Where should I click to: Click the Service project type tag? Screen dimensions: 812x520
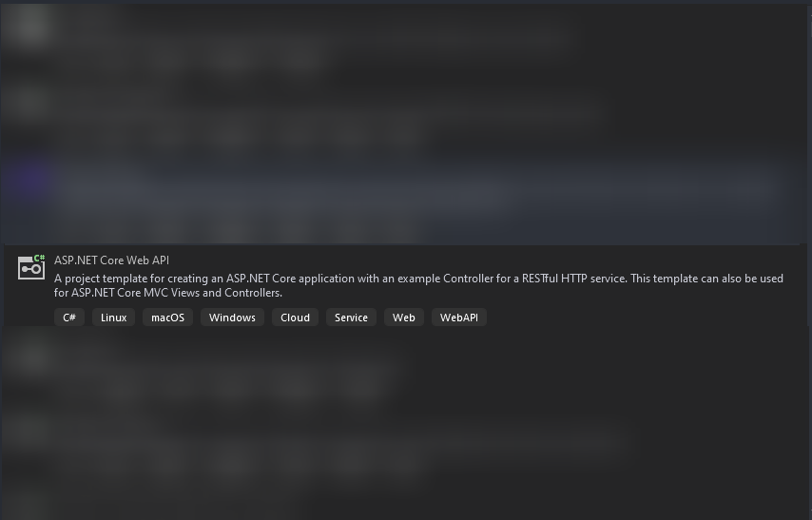(x=351, y=318)
